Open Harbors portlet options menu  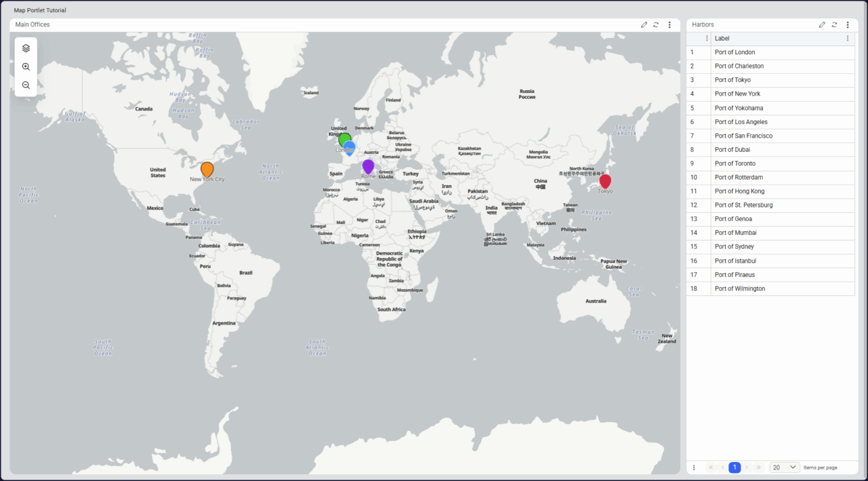click(848, 25)
